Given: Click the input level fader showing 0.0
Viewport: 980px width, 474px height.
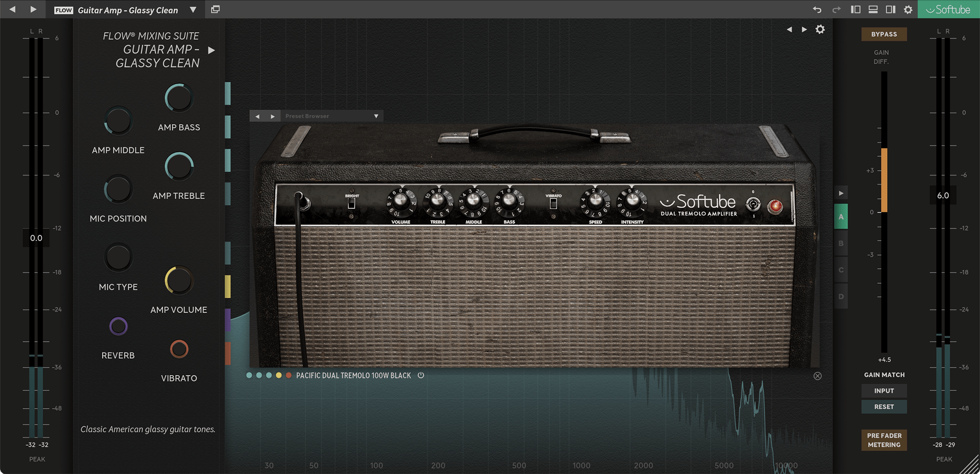Looking at the screenshot, I should pyautogui.click(x=36, y=238).
